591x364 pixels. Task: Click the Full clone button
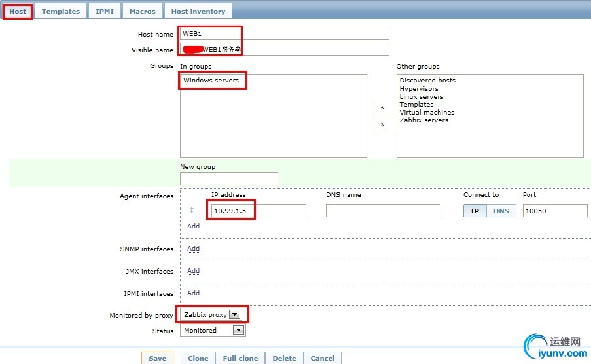pyautogui.click(x=240, y=358)
